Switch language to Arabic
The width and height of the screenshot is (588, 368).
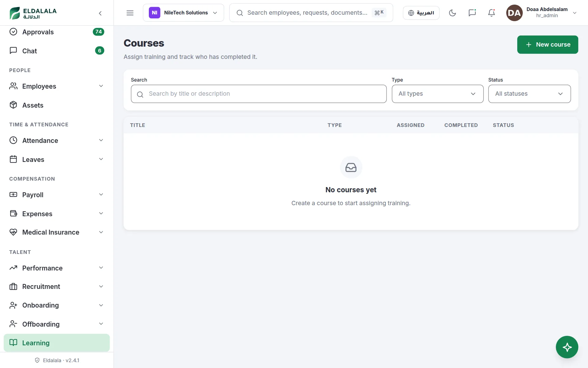pyautogui.click(x=421, y=13)
